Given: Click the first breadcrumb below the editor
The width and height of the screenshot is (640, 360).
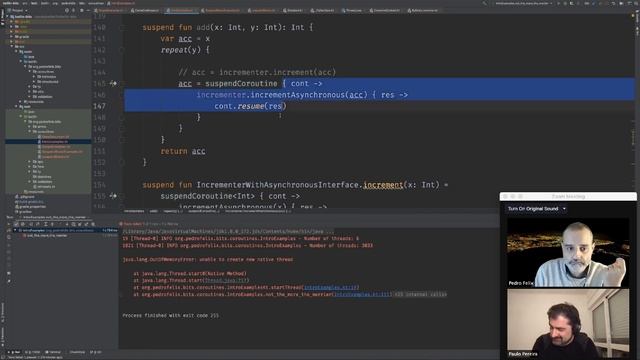Looking at the screenshot, I should pyautogui.click(x=134, y=211).
